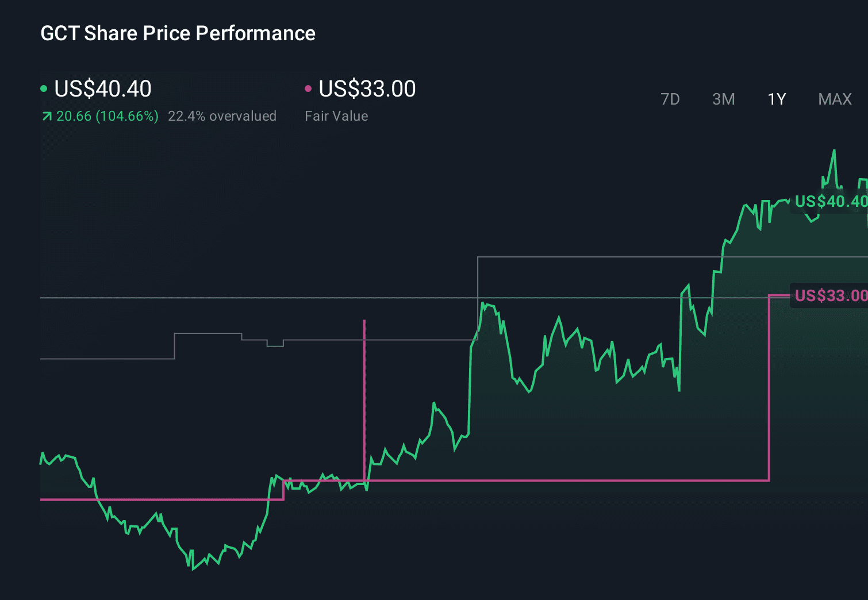Click the green US$40.40 chart tag
Screen dimensions: 868x600
(830, 202)
